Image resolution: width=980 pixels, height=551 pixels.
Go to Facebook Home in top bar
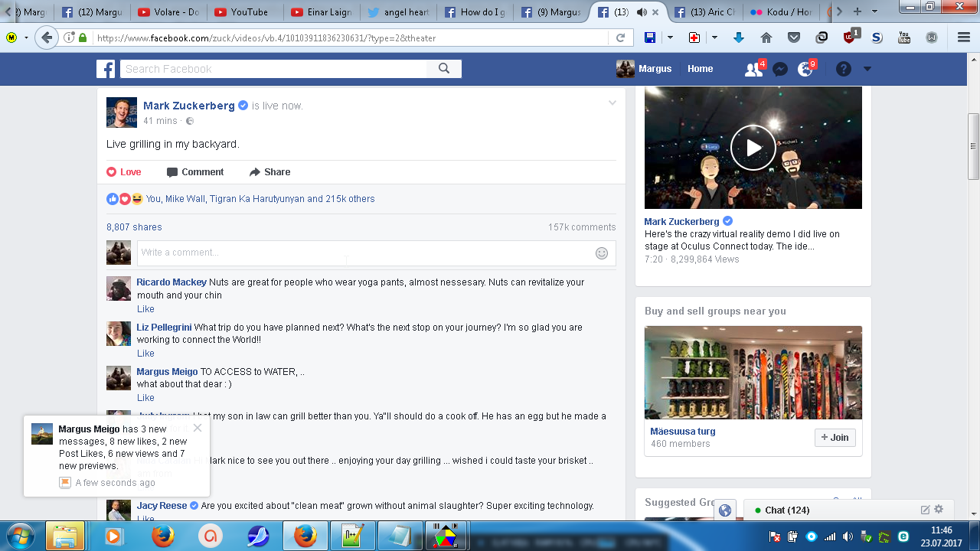[x=701, y=69]
